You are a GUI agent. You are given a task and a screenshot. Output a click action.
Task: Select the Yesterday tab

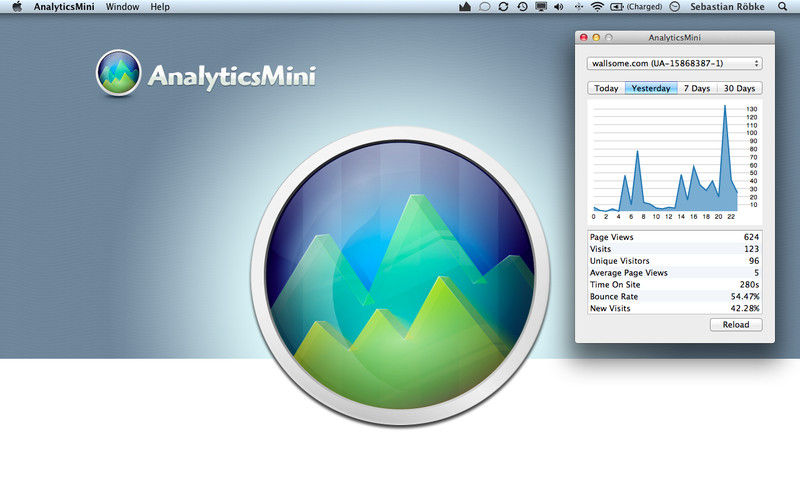[651, 88]
